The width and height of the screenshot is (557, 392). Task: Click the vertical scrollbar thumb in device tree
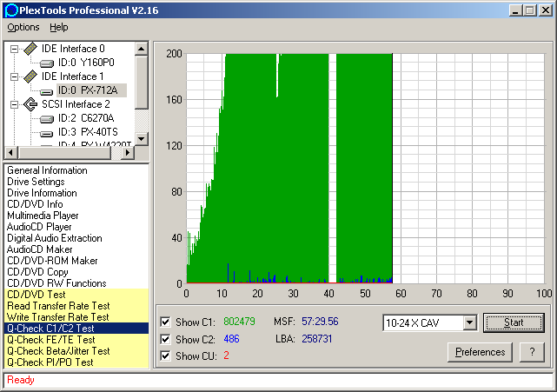click(142, 82)
